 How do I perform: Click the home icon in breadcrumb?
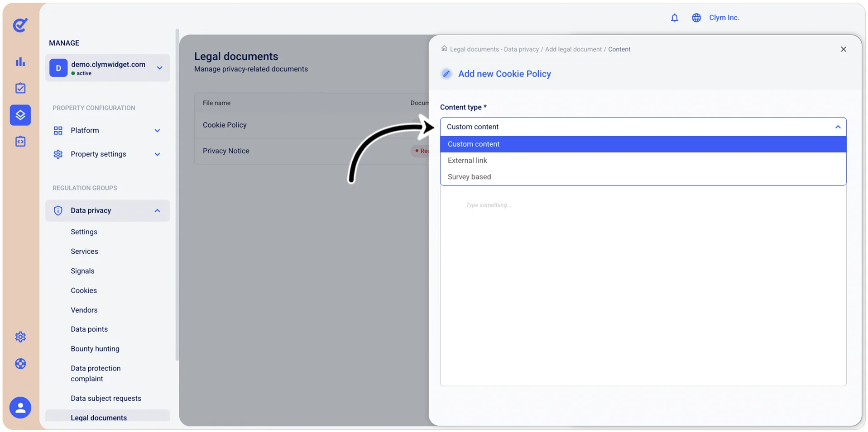point(444,48)
